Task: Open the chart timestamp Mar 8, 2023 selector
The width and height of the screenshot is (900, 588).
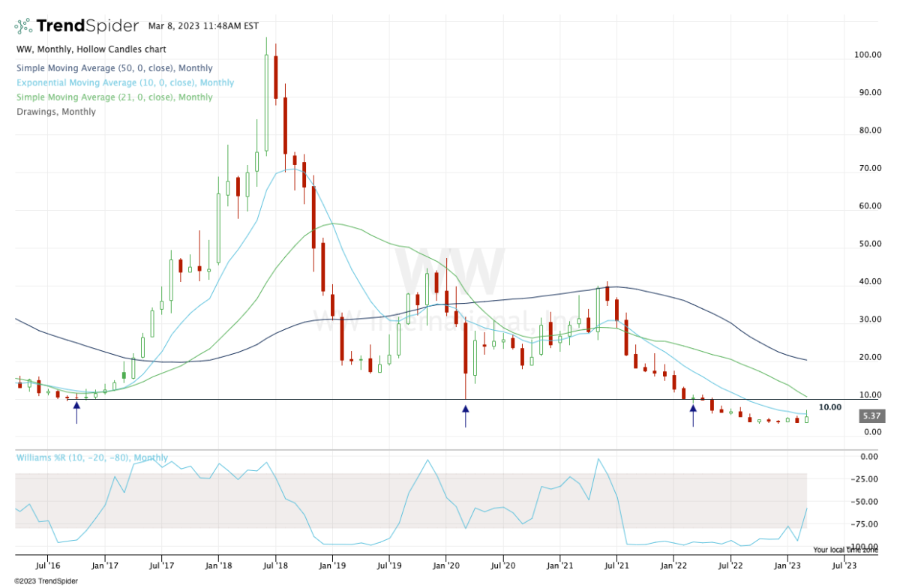Action: pos(202,25)
